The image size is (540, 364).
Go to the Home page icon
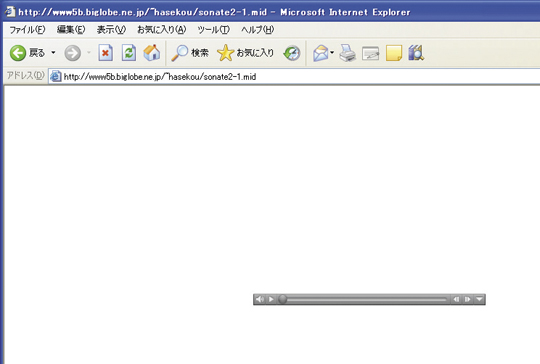152,53
